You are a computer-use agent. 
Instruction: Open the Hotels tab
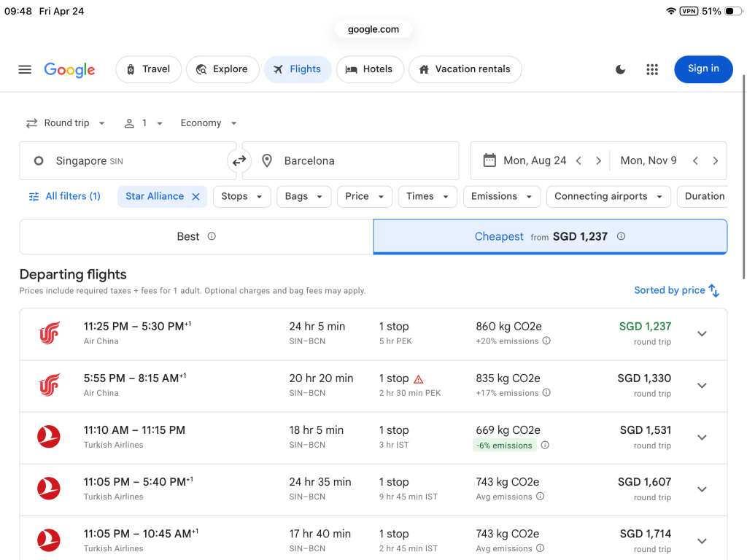coord(369,69)
